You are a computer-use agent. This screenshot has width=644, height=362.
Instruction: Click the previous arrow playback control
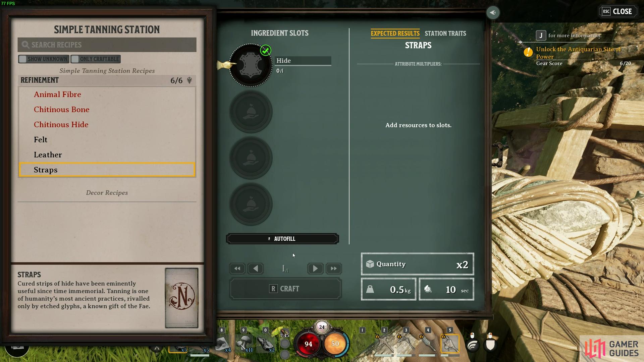pyautogui.click(x=255, y=268)
